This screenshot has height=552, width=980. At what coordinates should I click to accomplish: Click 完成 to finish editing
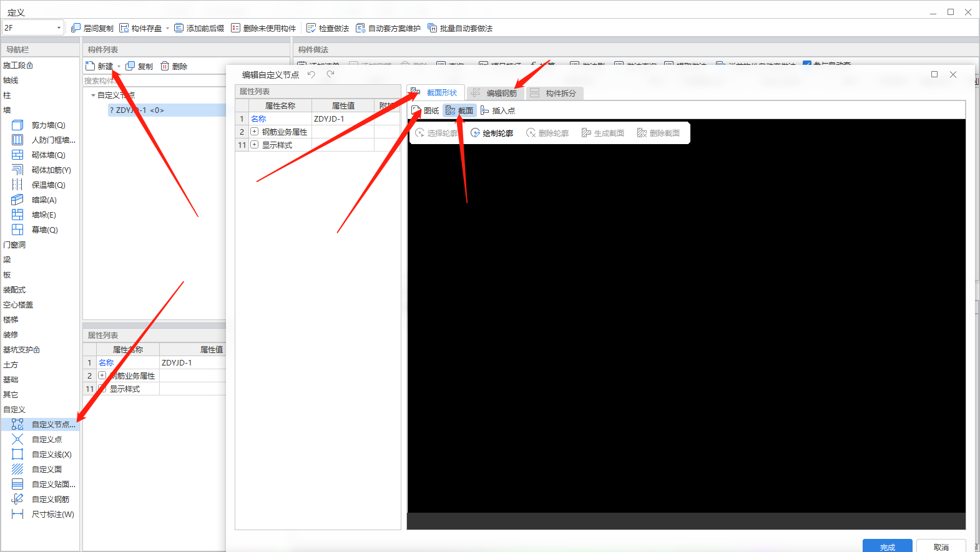(x=887, y=546)
